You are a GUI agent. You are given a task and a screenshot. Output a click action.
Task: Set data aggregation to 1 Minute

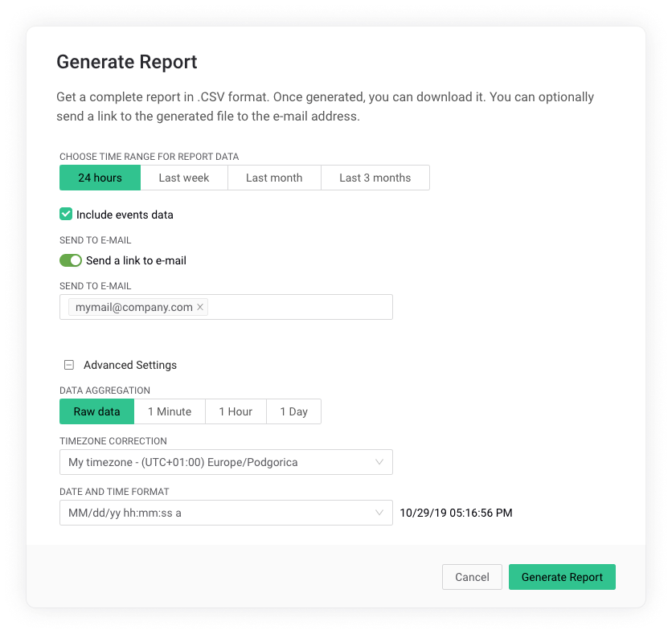(x=170, y=411)
